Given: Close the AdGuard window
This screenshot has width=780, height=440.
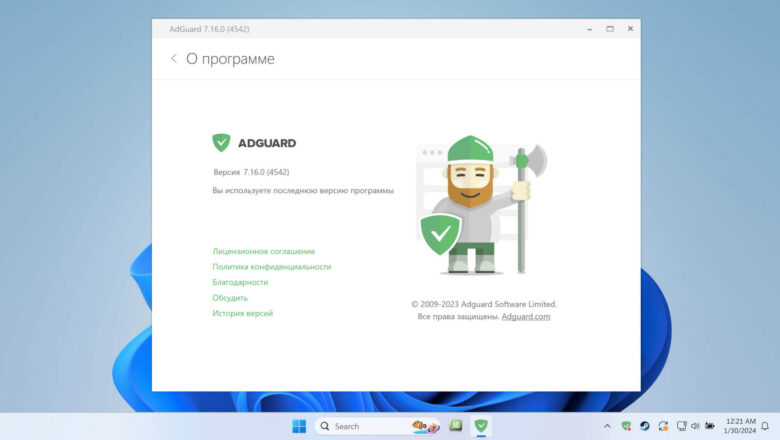Looking at the screenshot, I should (x=630, y=29).
